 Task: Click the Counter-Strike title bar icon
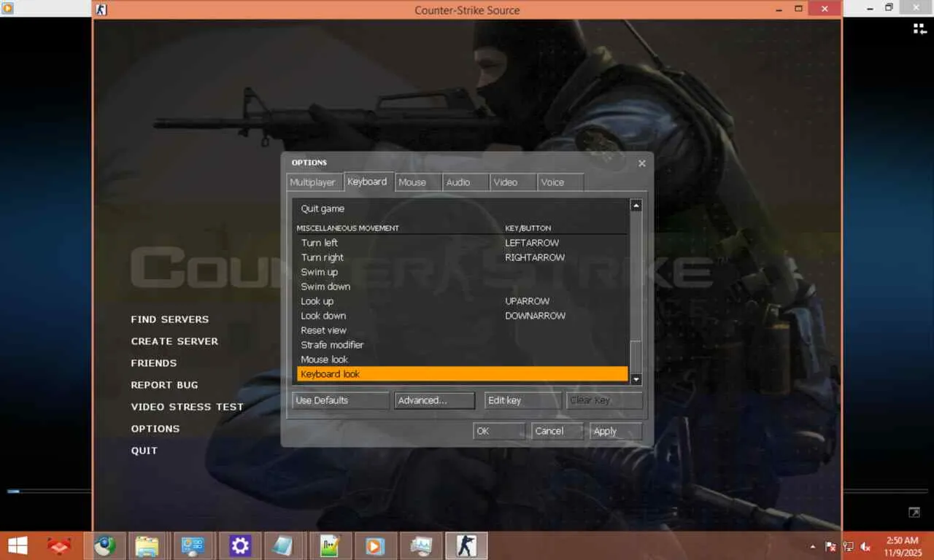(x=101, y=9)
